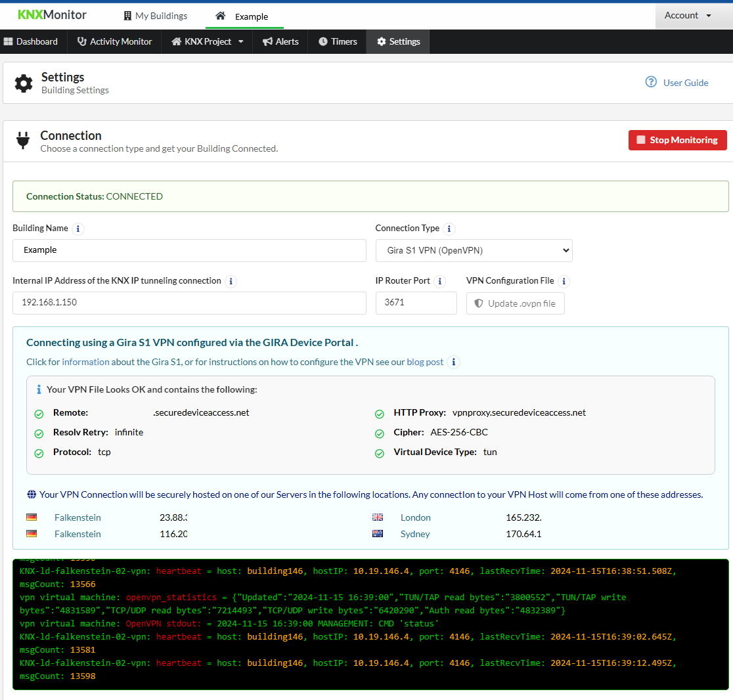This screenshot has height=700, width=733.
Task: Focus the IP Router Port field
Action: [x=416, y=303]
